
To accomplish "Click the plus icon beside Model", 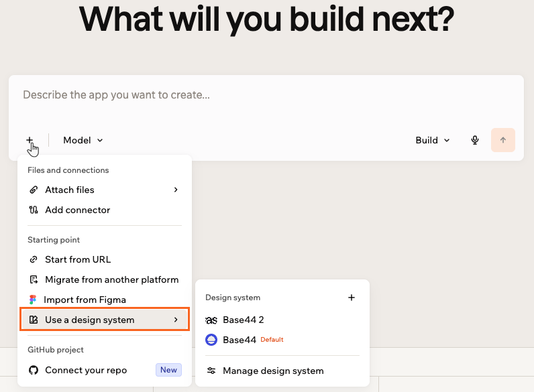I will tap(30, 140).
